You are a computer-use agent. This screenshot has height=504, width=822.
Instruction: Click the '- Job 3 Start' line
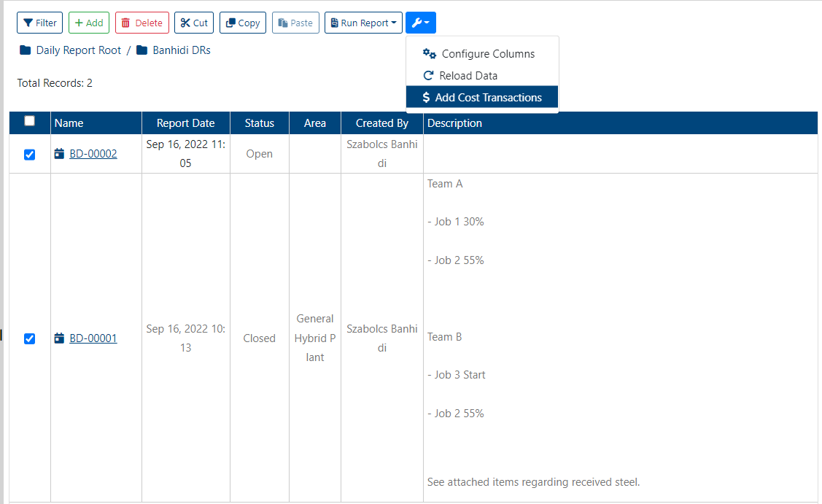pyautogui.click(x=456, y=375)
